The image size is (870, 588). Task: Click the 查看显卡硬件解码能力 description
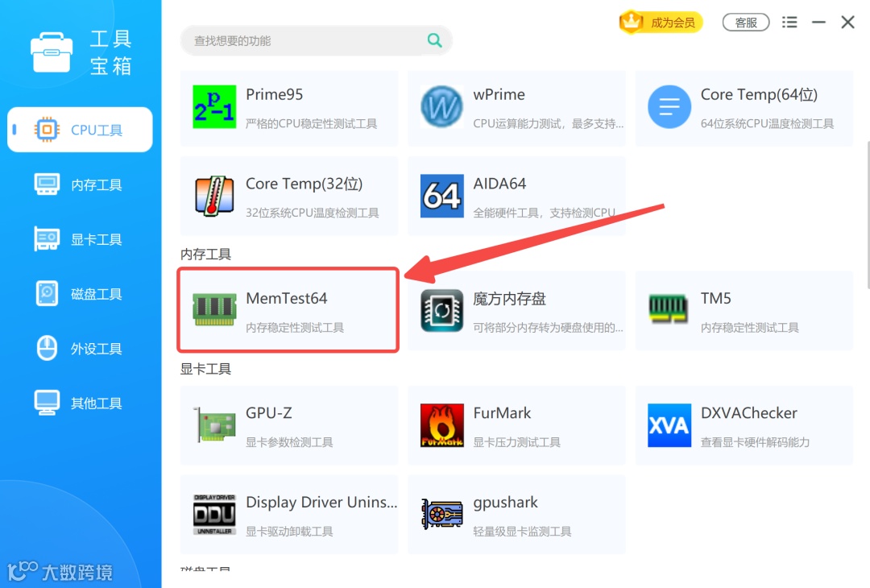pos(755,442)
